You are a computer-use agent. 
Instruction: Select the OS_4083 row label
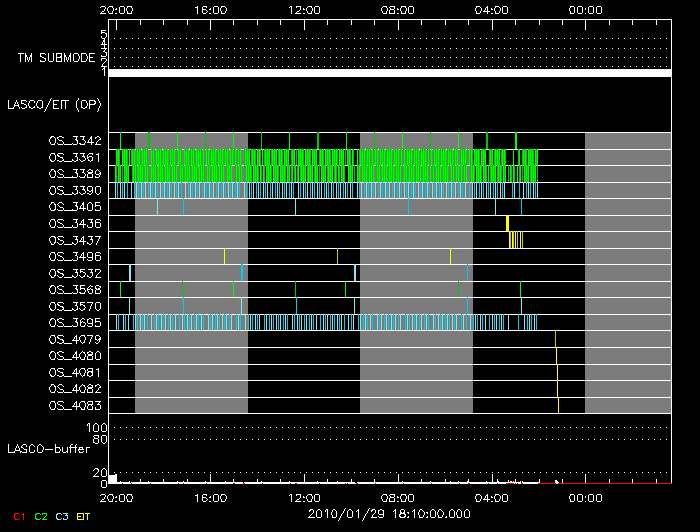pyautogui.click(x=74, y=405)
